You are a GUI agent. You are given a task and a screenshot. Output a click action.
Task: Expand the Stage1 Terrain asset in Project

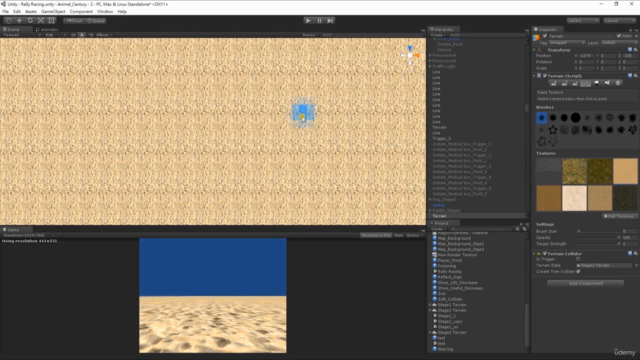tap(430, 305)
